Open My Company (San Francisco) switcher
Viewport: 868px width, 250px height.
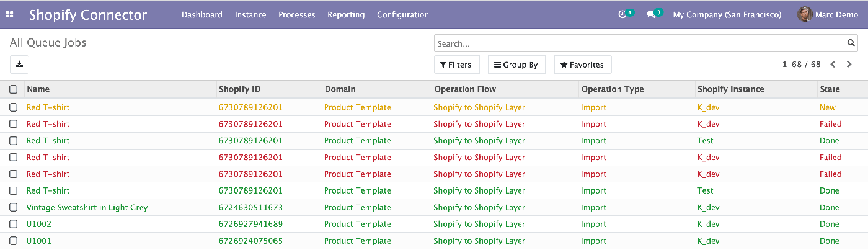tap(727, 14)
